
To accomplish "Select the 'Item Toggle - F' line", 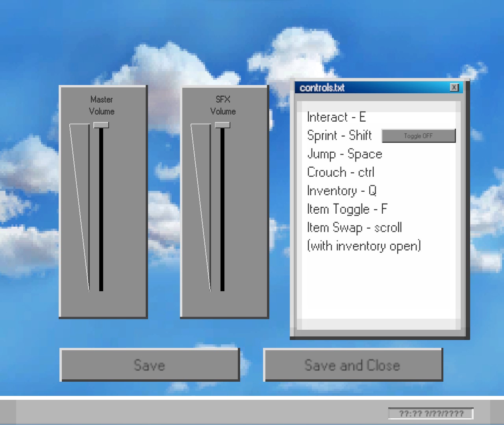I will tap(347, 209).
